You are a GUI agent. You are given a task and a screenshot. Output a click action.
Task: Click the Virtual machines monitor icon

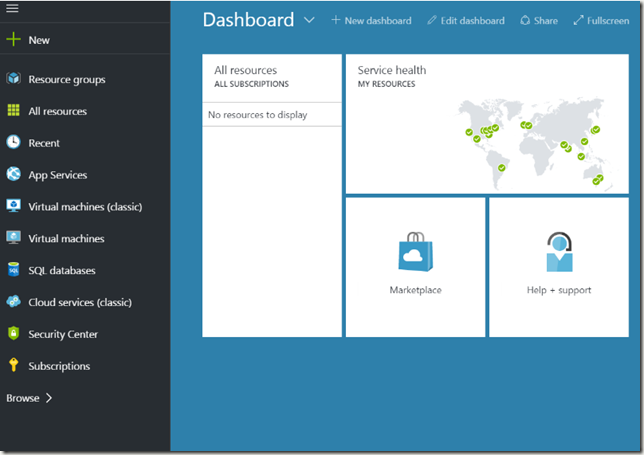pos(13,237)
